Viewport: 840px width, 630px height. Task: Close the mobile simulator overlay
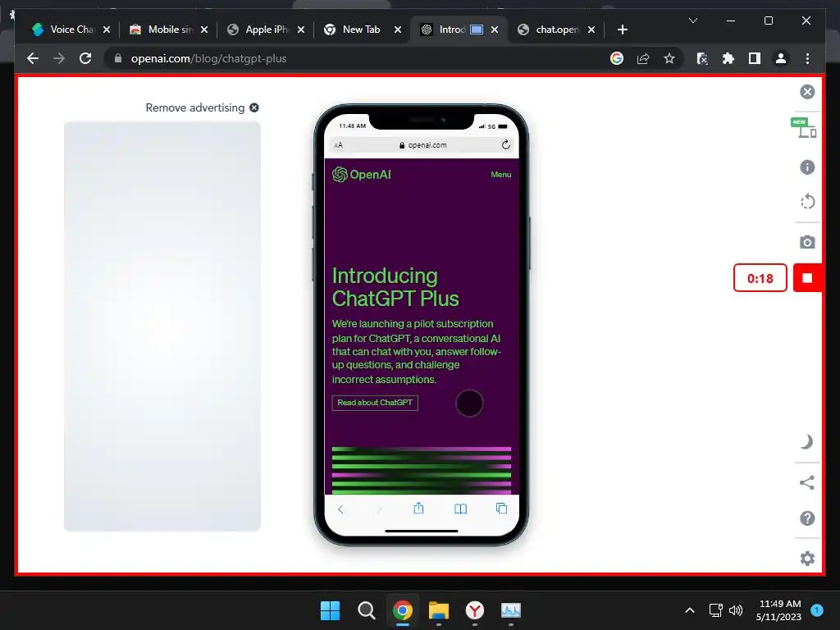pyautogui.click(x=807, y=92)
